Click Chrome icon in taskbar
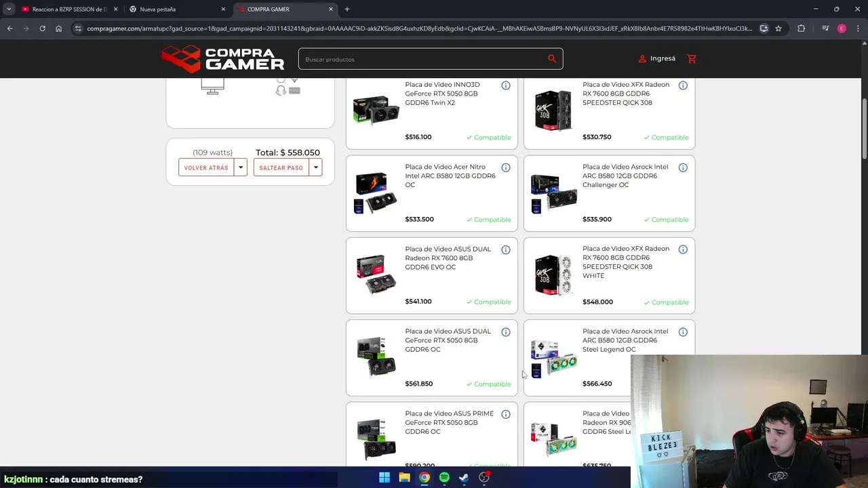Screen dimensions: 868x488 click(424, 478)
